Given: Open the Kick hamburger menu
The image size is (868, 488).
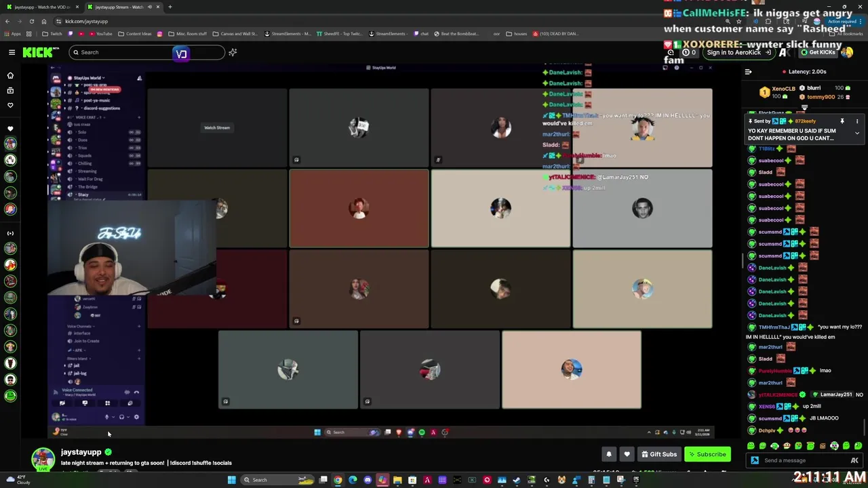Looking at the screenshot, I should pyautogui.click(x=12, y=52).
